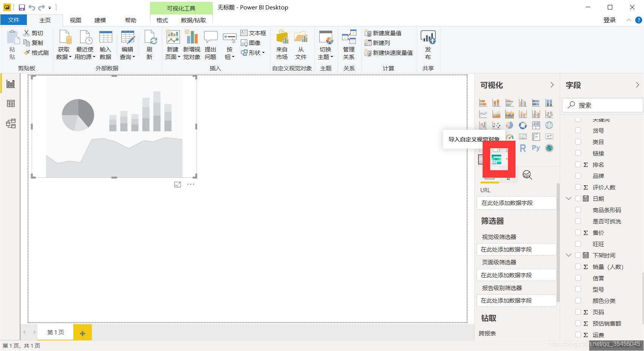Check the 排名 field checkbox
The height and width of the screenshot is (351, 644).
(x=578, y=165)
